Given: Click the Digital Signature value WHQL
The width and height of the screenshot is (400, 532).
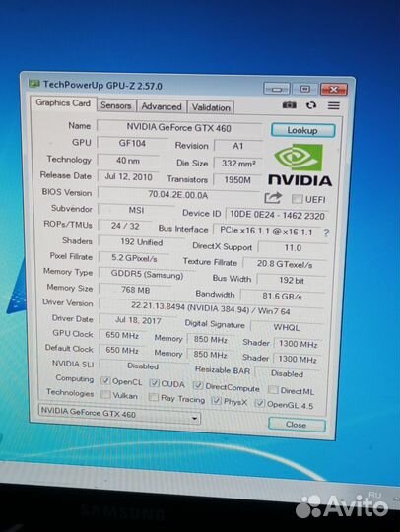Looking at the screenshot, I should [x=287, y=327].
